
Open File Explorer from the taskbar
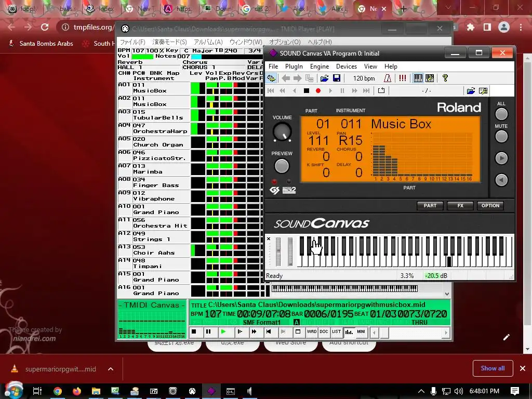[x=96, y=391]
